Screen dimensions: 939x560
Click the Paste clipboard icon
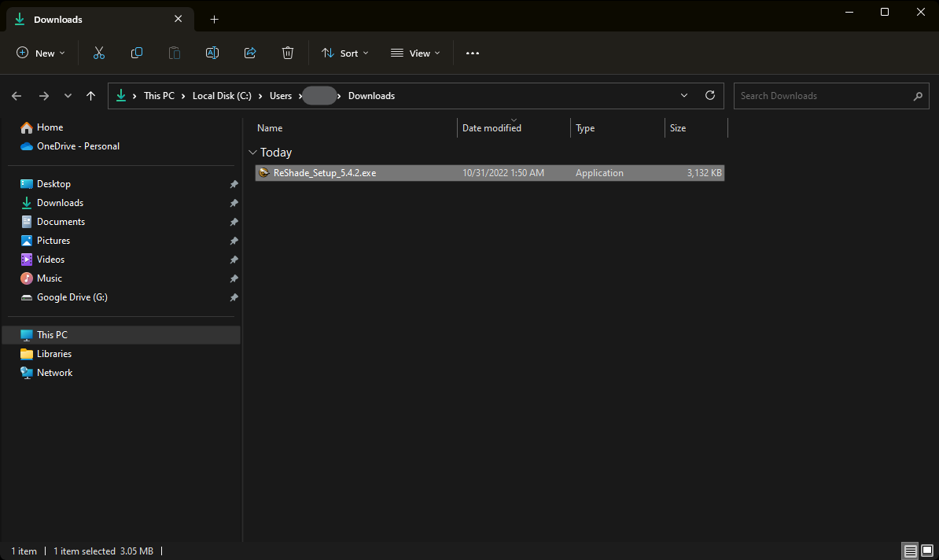175,53
